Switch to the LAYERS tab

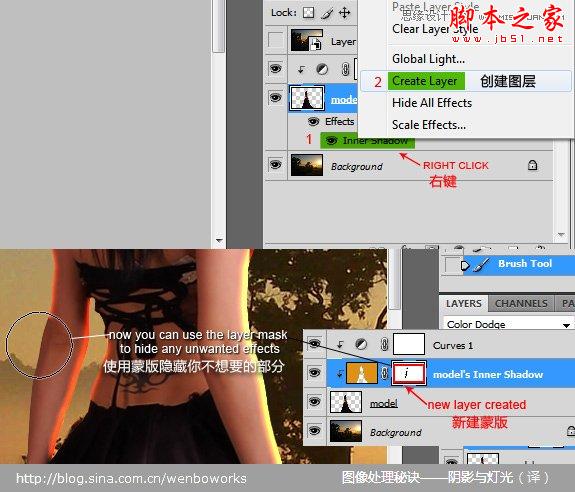tap(464, 304)
